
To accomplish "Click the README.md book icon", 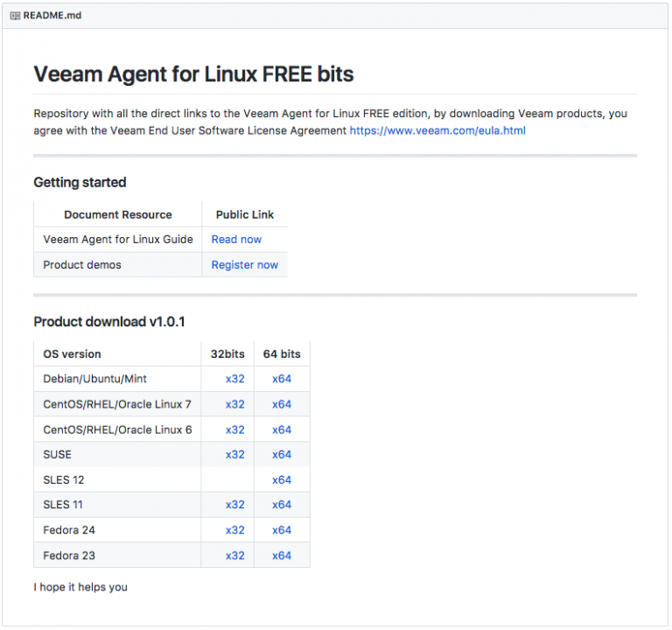I will (15, 16).
